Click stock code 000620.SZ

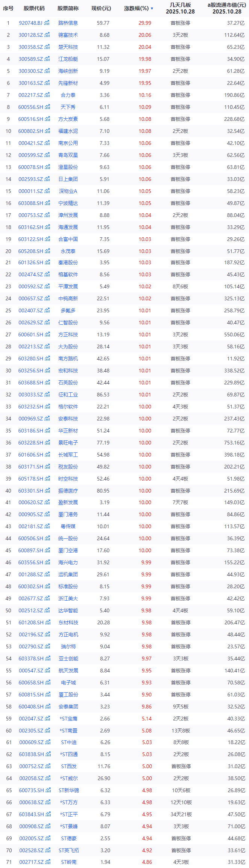(31, 502)
